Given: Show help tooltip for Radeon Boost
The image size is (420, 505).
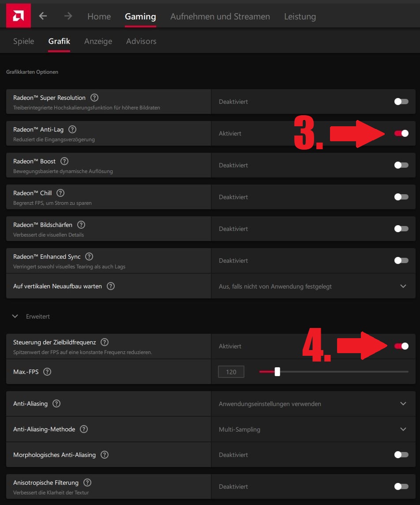Looking at the screenshot, I should 64,161.
